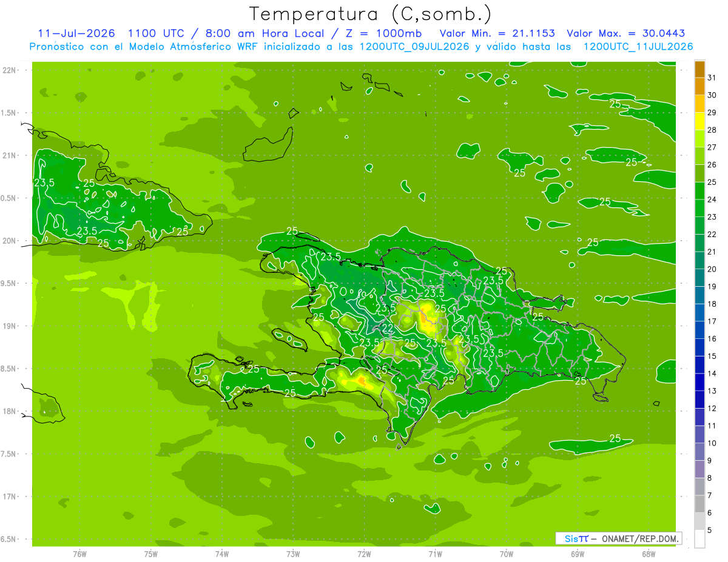Viewport: 728px width, 562px height.
Task: Click the '25' contour label near 17.5N 68.5W
Action: tap(615, 438)
